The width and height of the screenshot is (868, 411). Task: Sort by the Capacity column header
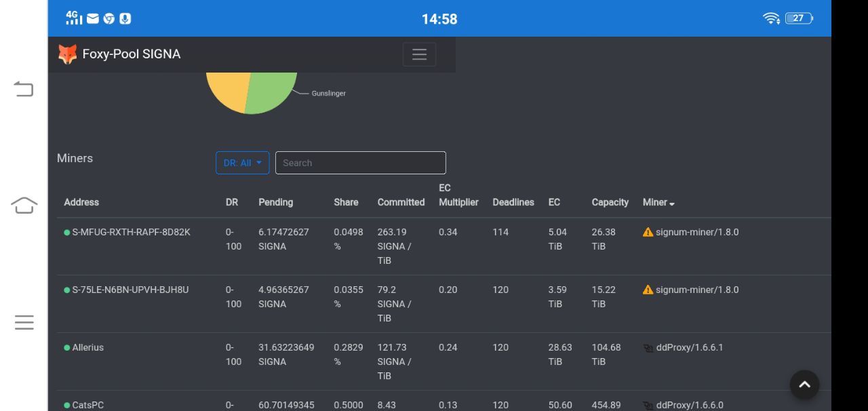610,202
